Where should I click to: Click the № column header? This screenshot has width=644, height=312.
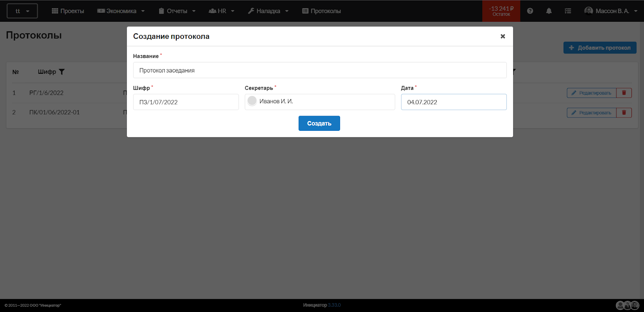(x=16, y=72)
